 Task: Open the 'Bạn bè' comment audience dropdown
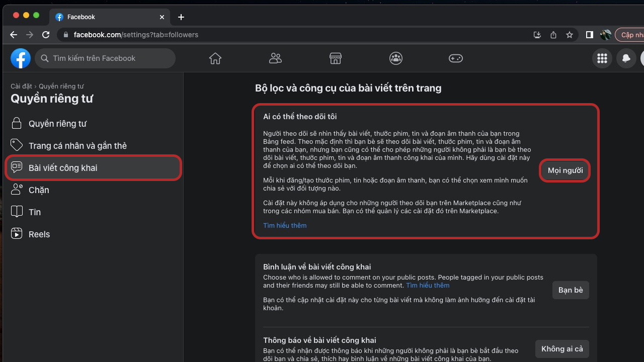pos(571,290)
